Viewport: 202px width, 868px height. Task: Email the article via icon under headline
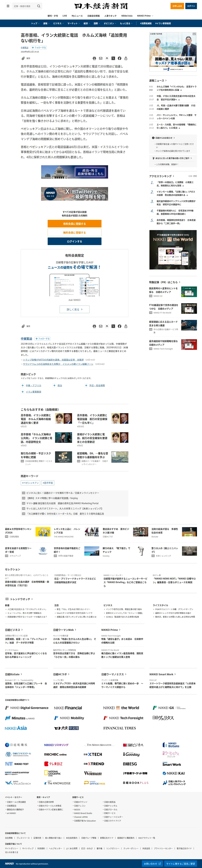click(101, 58)
